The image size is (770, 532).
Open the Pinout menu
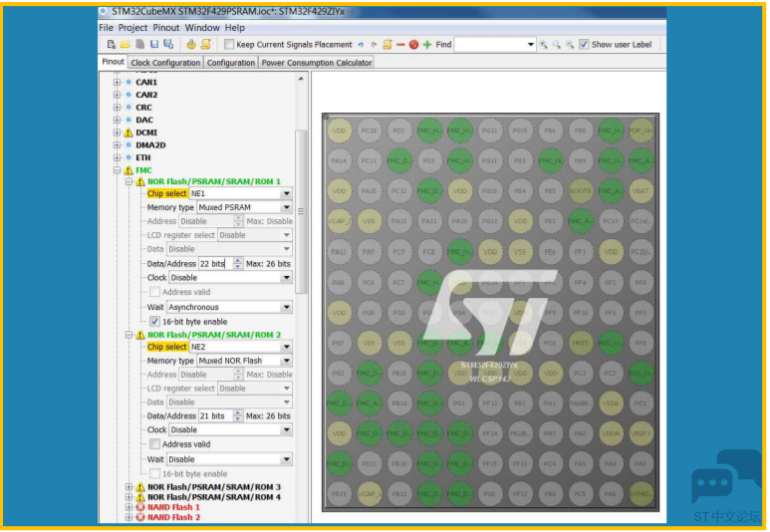click(166, 28)
